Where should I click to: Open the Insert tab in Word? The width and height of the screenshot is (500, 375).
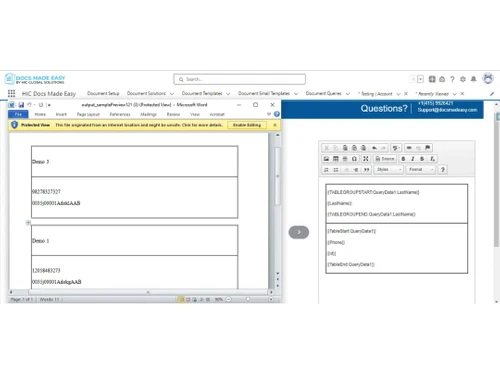tap(61, 114)
